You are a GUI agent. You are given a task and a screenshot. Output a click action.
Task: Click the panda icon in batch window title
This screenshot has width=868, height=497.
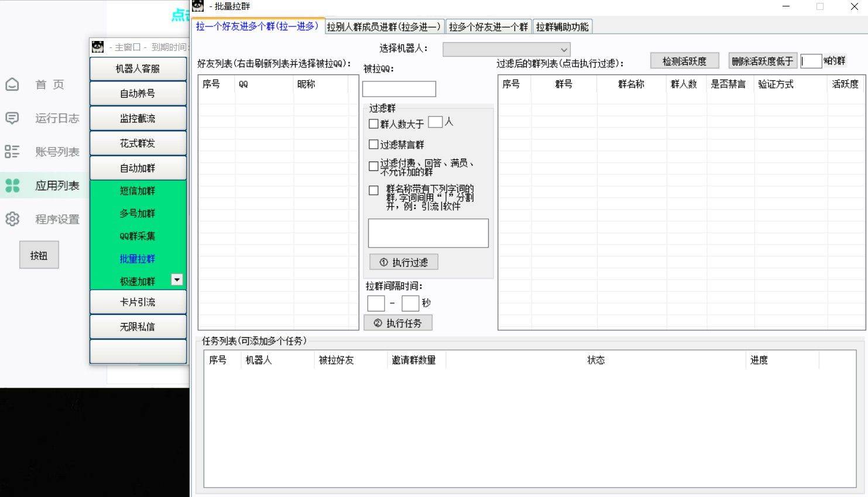[198, 6]
